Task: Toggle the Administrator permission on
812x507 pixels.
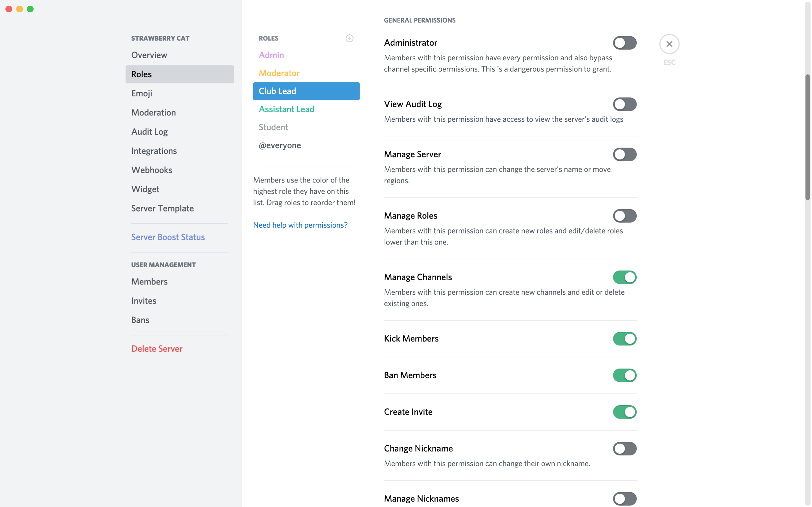Action: [x=624, y=43]
